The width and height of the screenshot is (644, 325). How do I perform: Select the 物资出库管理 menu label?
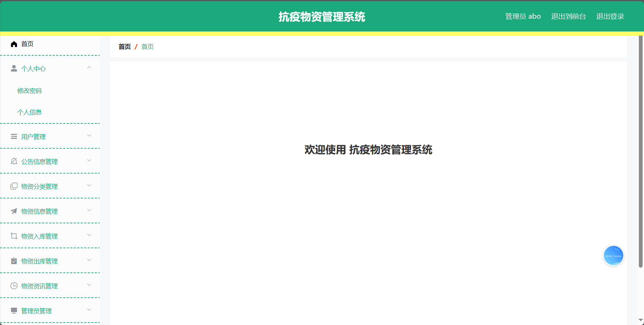(x=39, y=261)
